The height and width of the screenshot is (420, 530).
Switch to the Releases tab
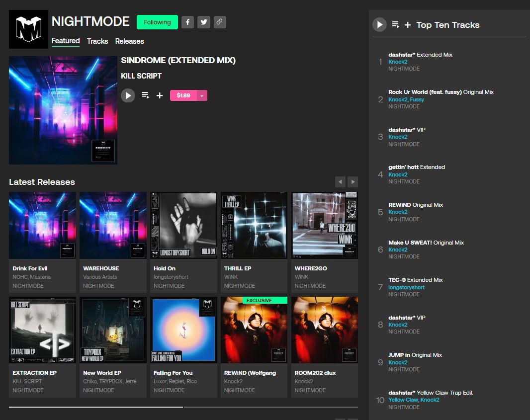point(129,41)
